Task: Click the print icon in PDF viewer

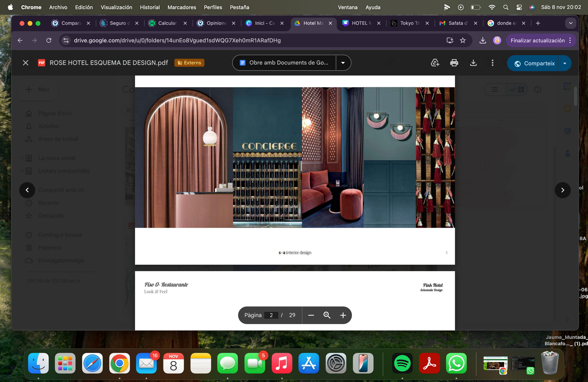Action: coord(454,63)
